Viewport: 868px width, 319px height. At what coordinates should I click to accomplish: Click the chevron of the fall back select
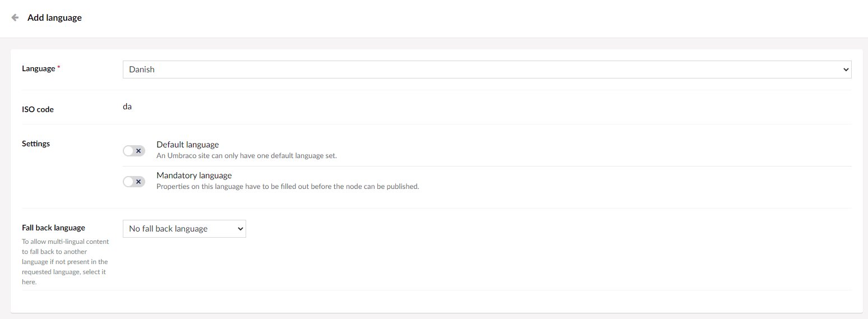241,229
